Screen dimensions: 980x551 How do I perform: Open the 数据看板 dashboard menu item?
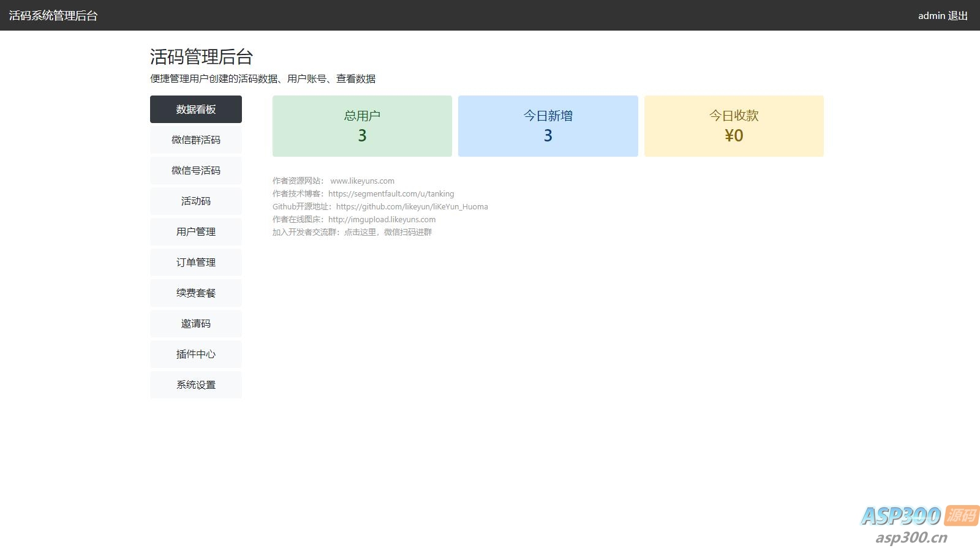(196, 109)
